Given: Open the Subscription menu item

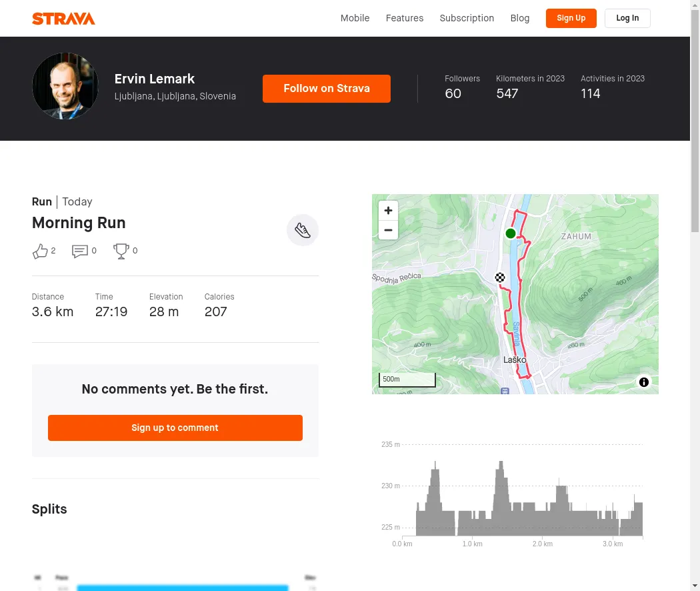Looking at the screenshot, I should coord(467,18).
